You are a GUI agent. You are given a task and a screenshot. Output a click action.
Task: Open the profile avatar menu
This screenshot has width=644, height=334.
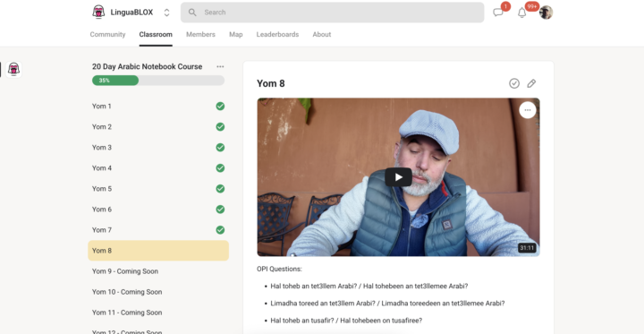pyautogui.click(x=546, y=13)
